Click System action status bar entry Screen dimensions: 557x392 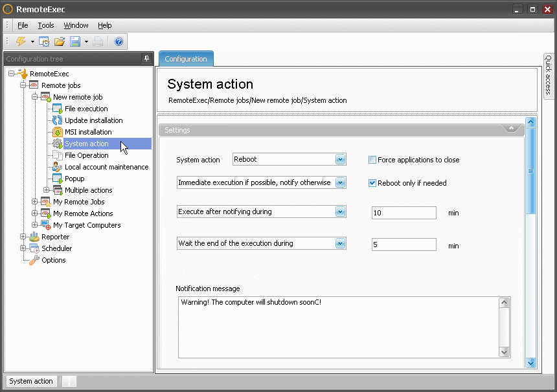pyautogui.click(x=31, y=381)
